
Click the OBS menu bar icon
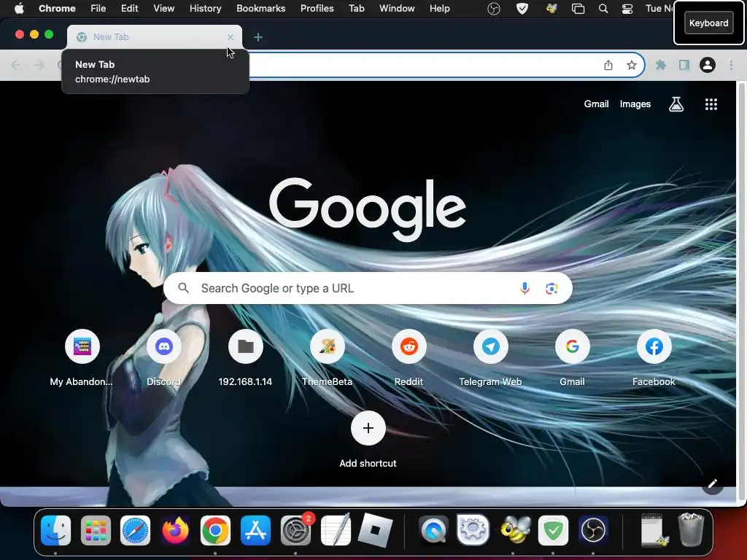494,9
